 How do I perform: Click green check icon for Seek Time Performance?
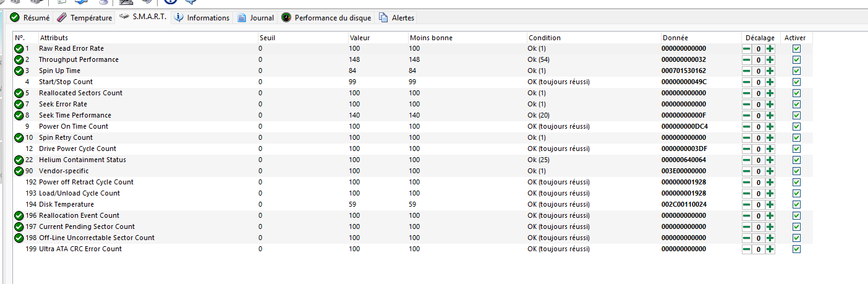(x=19, y=116)
